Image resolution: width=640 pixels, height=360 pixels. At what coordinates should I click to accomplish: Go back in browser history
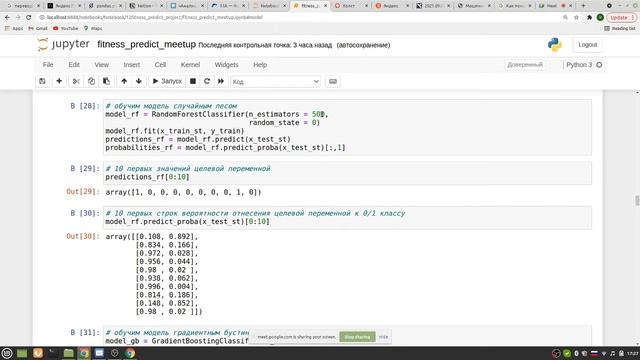pos(7,17)
